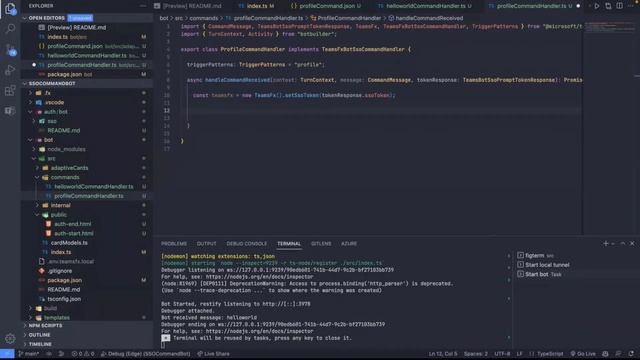
Task: Click Ln 12, Col 5 cursor position
Action: [443, 354]
